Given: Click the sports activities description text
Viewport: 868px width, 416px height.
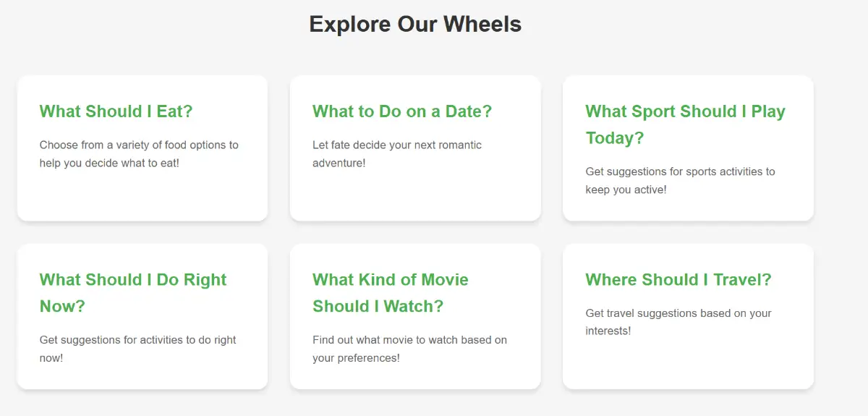Looking at the screenshot, I should [679, 180].
